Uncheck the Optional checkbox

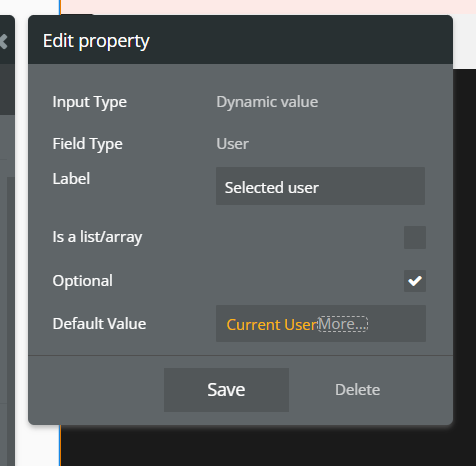tap(415, 281)
